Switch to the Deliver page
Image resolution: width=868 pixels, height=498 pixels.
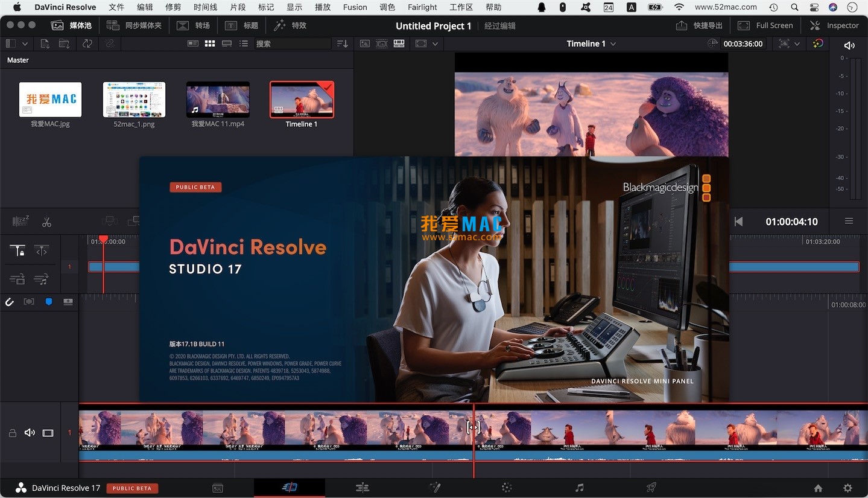(x=651, y=488)
